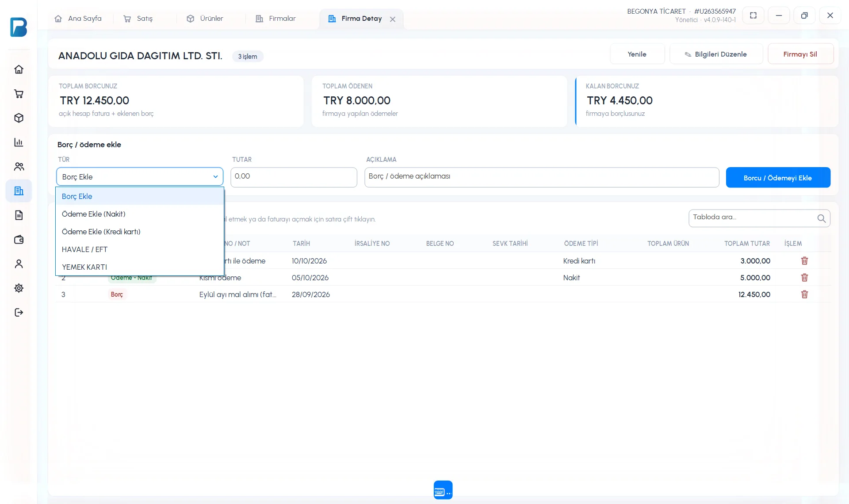The image size is (849, 504).
Task: Click the Yenile button
Action: click(637, 54)
